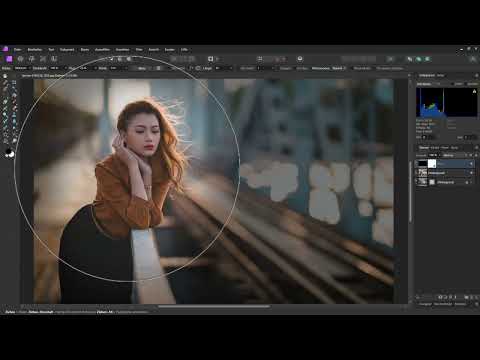
Task: Open the Datei menu
Action: [17, 49]
